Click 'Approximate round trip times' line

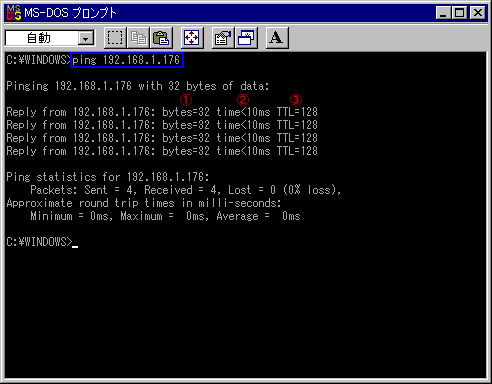144,203
